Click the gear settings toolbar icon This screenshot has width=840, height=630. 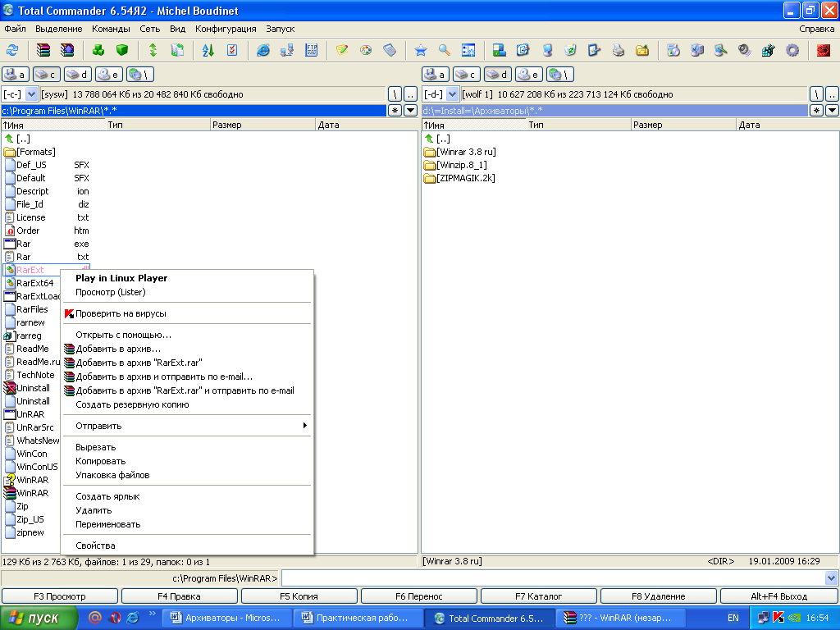point(792,50)
